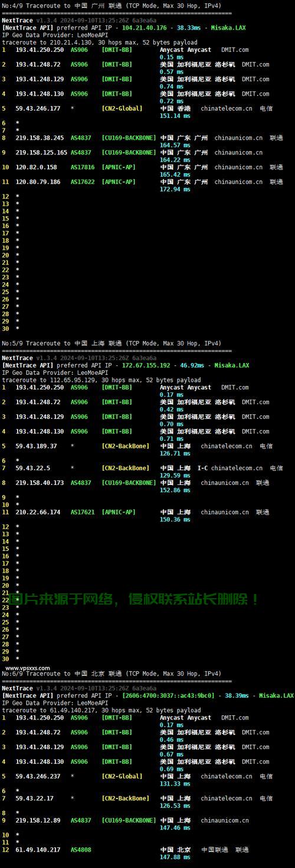The image size is (295, 868).
Task: Select hop IP 59.43.246.177
Action: tap(38, 108)
